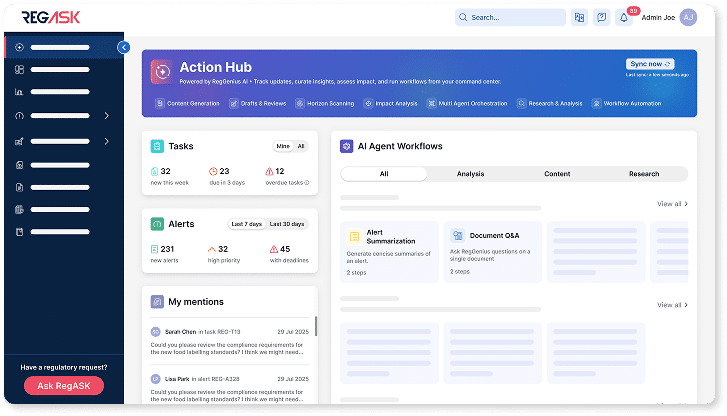Set Alerts range to Last 7 days
The width and height of the screenshot is (727, 416).
[247, 224]
